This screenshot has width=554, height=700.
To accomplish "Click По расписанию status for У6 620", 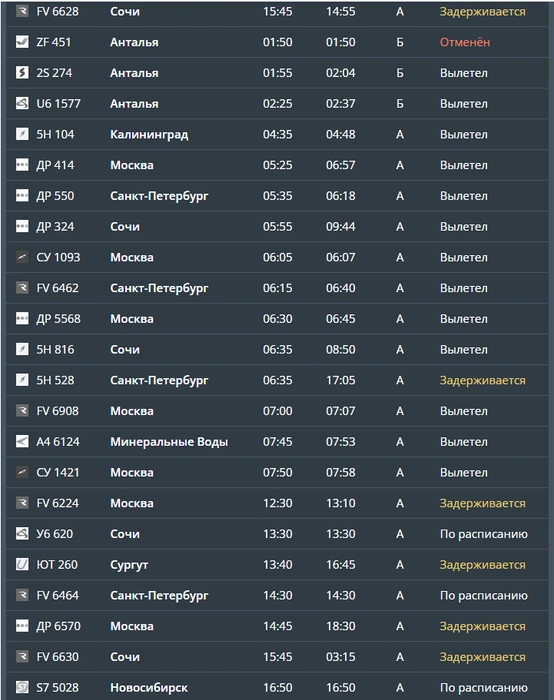I will [x=483, y=534].
